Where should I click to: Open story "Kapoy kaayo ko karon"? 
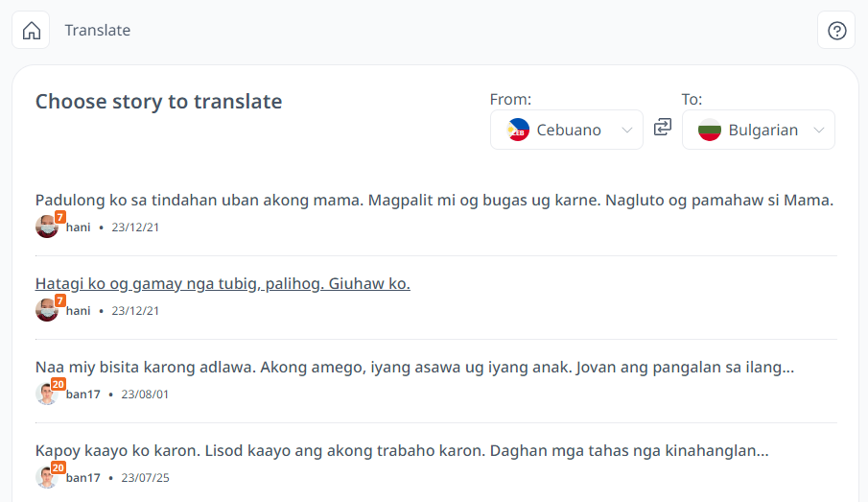tap(402, 451)
